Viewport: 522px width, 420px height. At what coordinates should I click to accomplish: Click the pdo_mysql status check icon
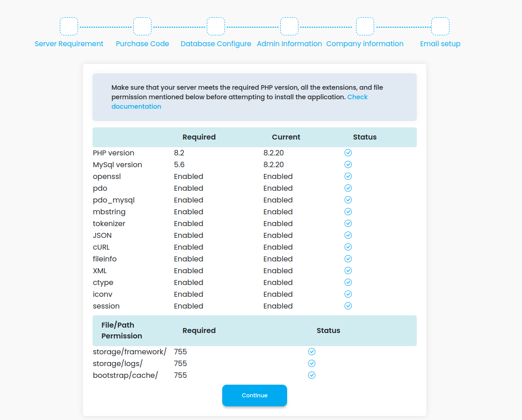coord(348,200)
